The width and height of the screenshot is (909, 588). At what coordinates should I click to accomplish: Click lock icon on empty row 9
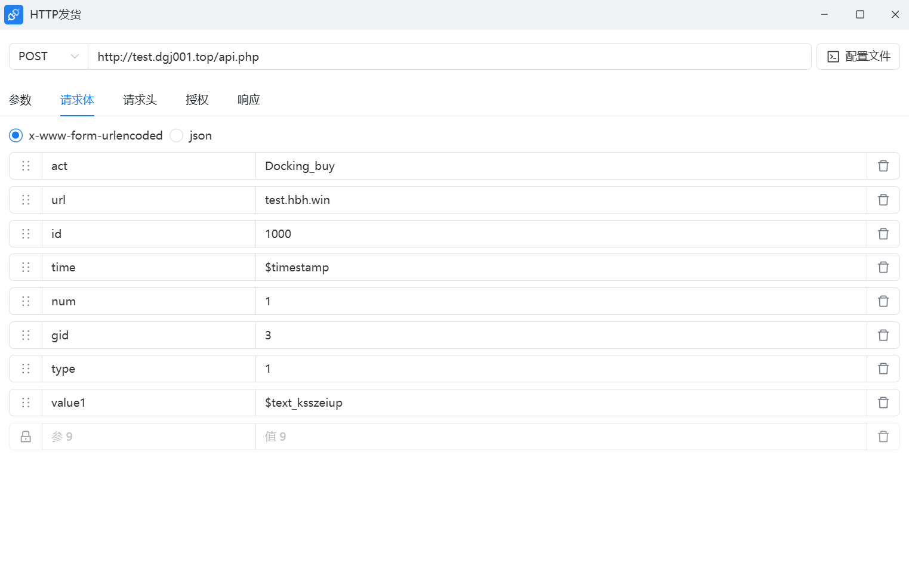pyautogui.click(x=26, y=437)
